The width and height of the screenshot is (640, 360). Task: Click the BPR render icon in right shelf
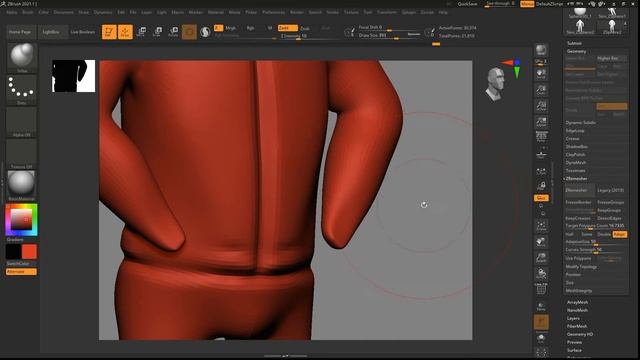pyautogui.click(x=541, y=50)
